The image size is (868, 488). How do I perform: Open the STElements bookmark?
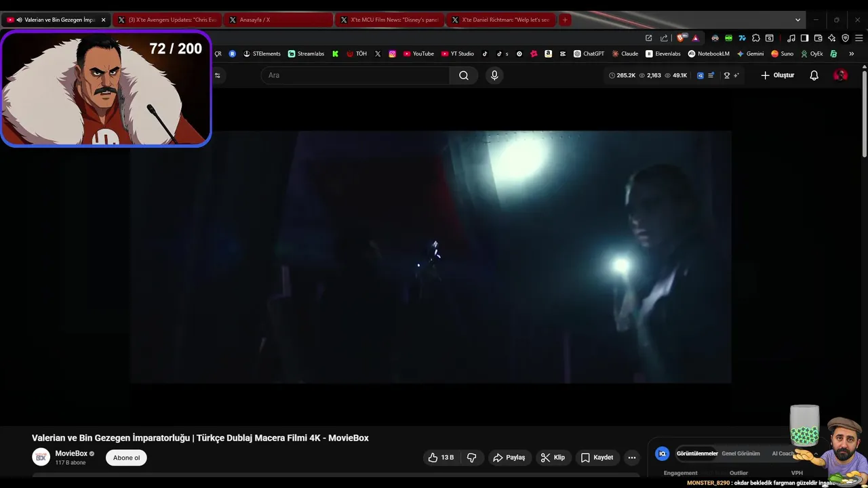click(x=262, y=54)
